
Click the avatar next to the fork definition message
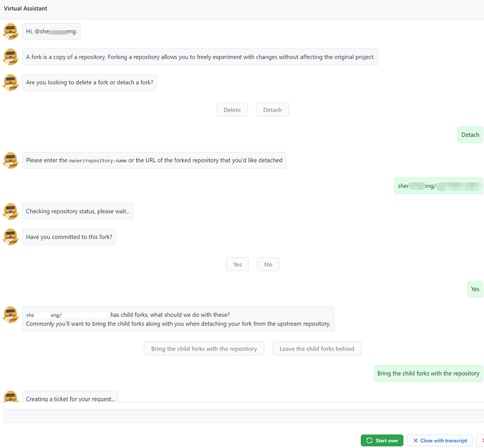(x=10, y=57)
